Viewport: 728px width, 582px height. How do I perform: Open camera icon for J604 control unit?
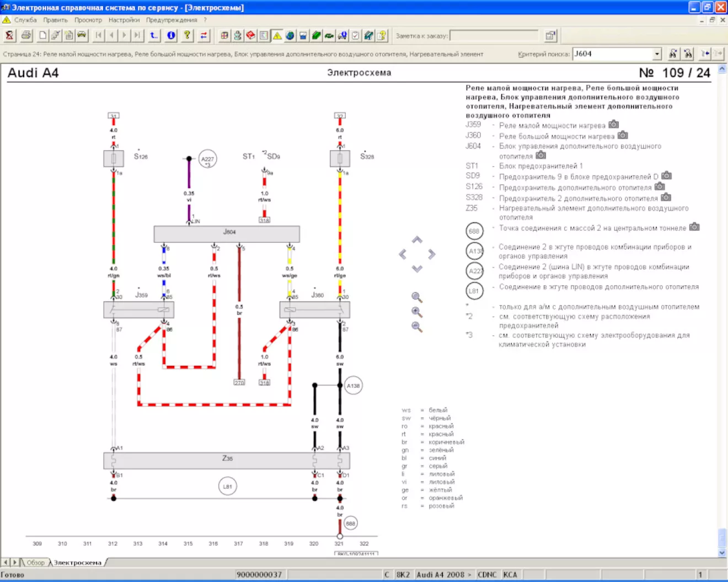point(540,156)
